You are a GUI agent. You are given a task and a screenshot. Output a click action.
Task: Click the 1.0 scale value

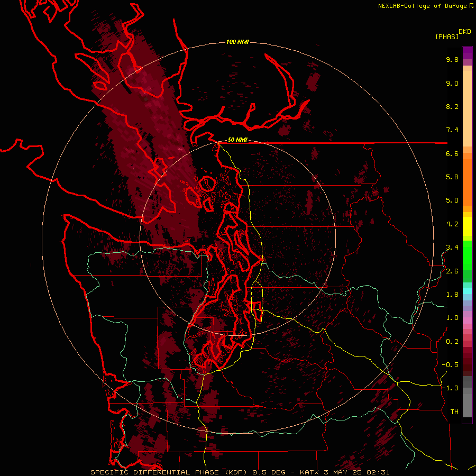452,318
